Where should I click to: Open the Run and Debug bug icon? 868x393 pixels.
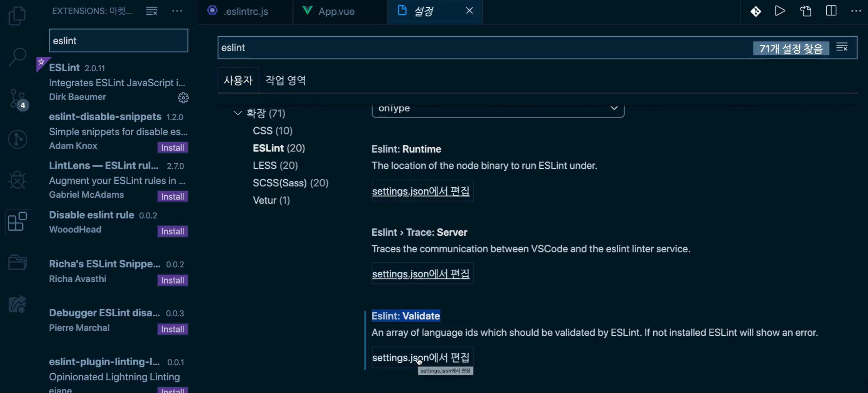[17, 180]
